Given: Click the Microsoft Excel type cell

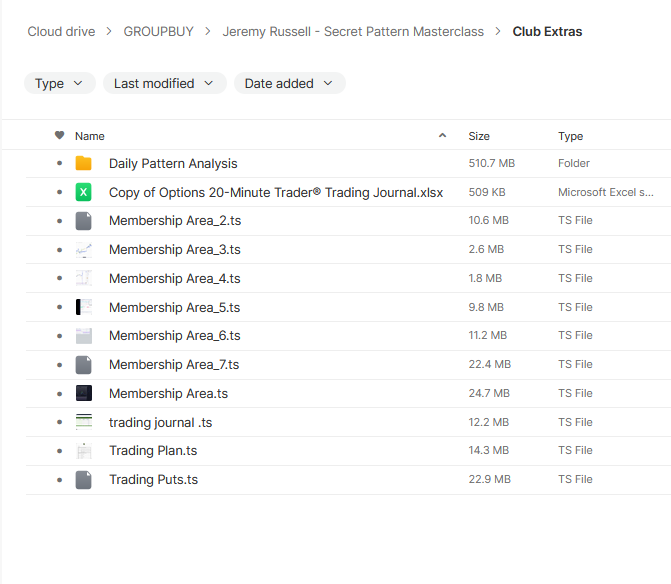Looking at the screenshot, I should tap(606, 192).
